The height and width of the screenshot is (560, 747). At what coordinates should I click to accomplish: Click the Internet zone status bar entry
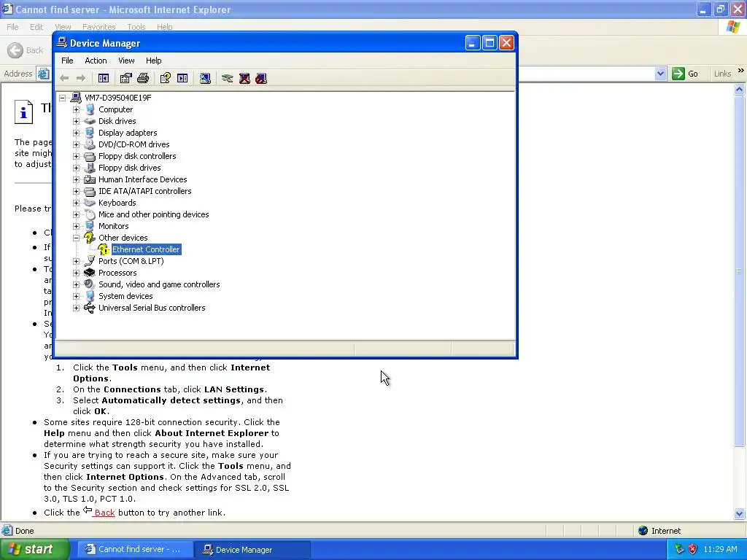660,531
